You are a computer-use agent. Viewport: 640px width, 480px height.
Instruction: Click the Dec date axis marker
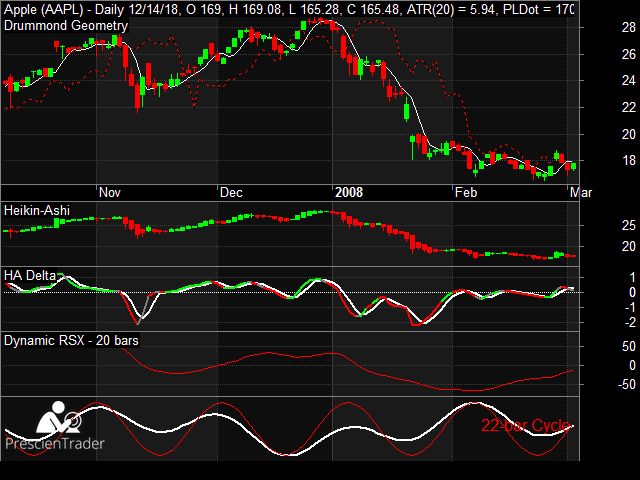click(x=231, y=192)
